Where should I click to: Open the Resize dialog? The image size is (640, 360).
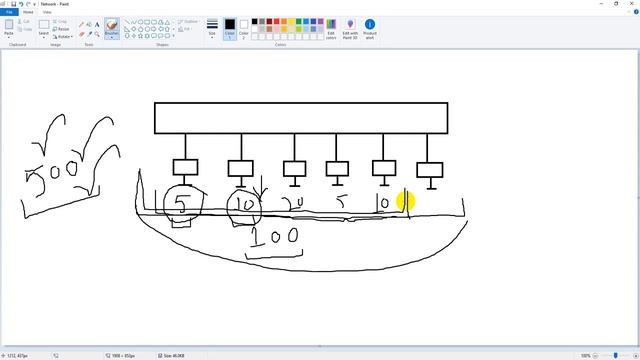pos(61,29)
